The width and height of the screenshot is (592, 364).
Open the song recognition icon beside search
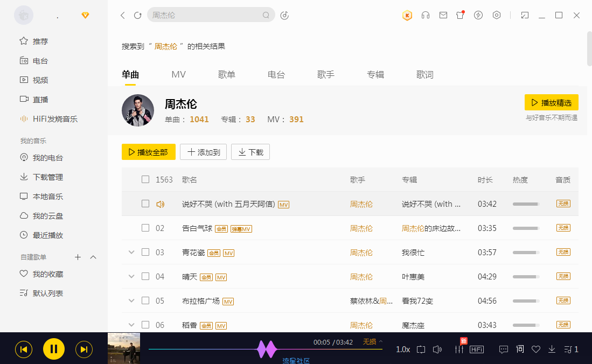click(284, 15)
